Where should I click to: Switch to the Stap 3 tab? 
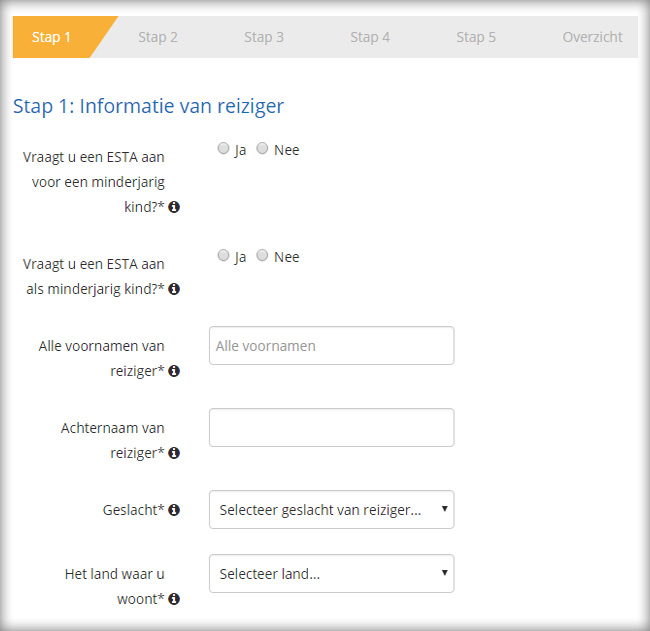click(x=264, y=37)
